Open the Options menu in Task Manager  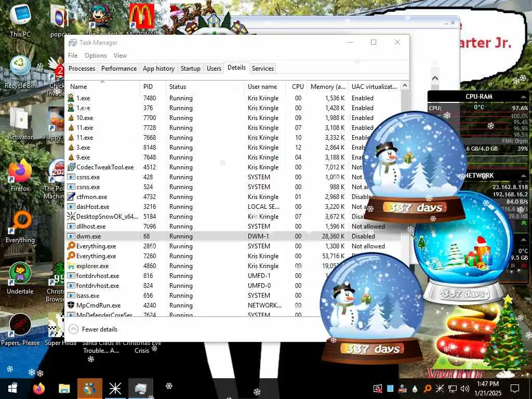click(96, 55)
